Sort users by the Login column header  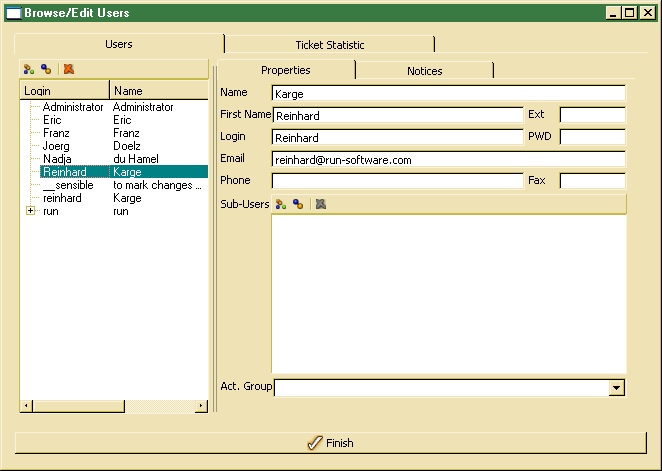[x=64, y=91]
